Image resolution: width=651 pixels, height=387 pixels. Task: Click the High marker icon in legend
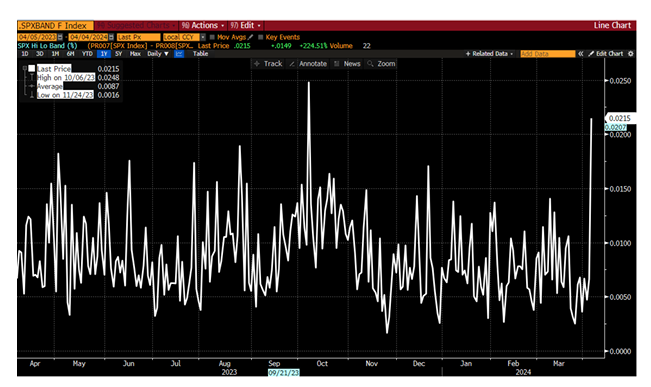32,78
